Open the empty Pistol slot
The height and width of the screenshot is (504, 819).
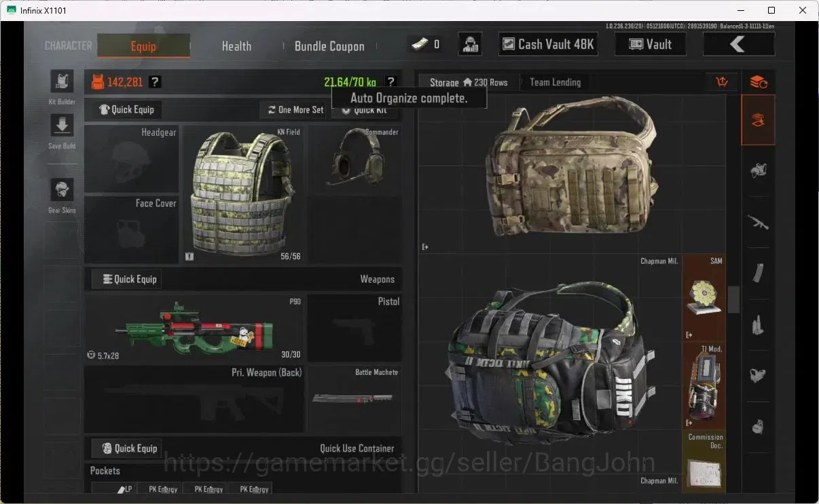tap(355, 329)
